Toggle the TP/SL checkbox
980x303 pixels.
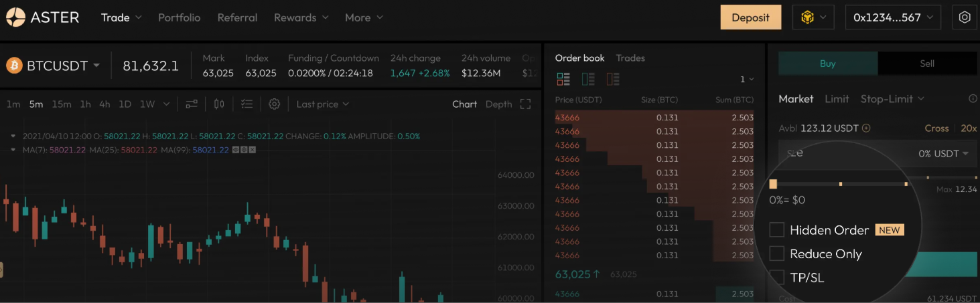[x=776, y=277]
